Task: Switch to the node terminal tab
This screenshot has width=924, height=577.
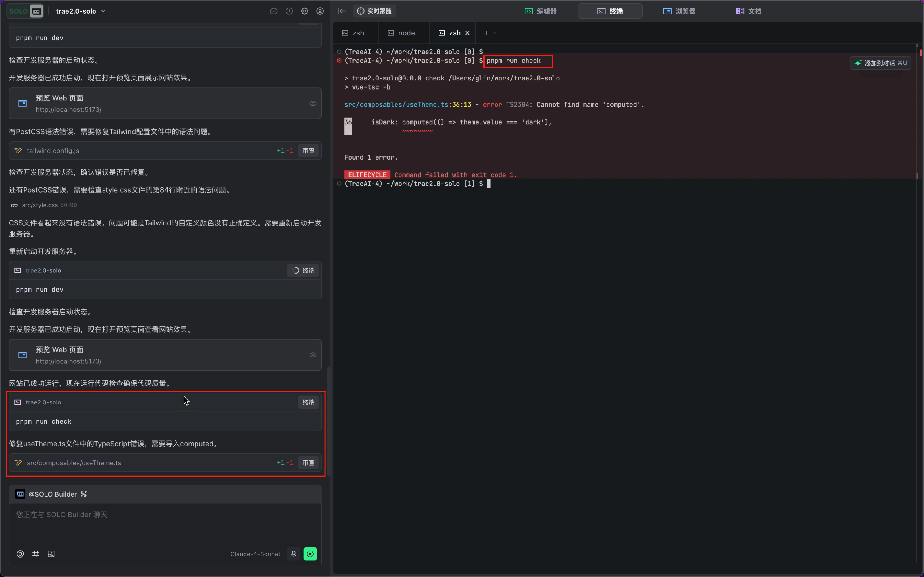Action: [403, 33]
